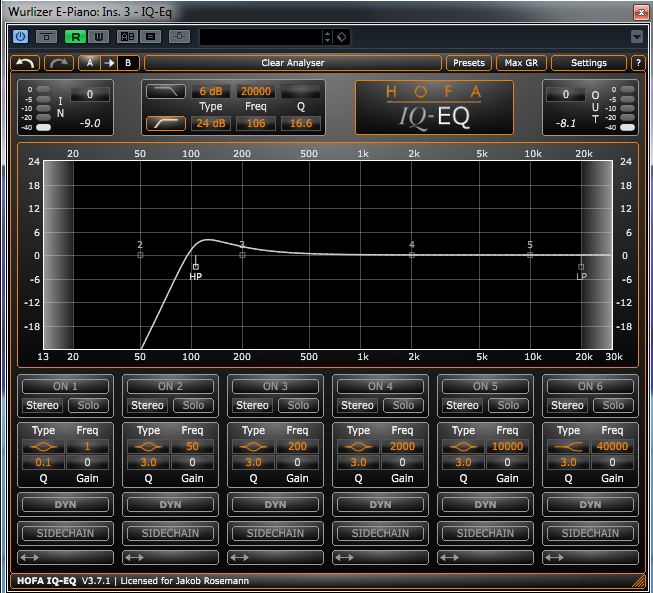653x593 pixels.
Task: Toggle the plugin power bypass button
Action: (x=20, y=37)
